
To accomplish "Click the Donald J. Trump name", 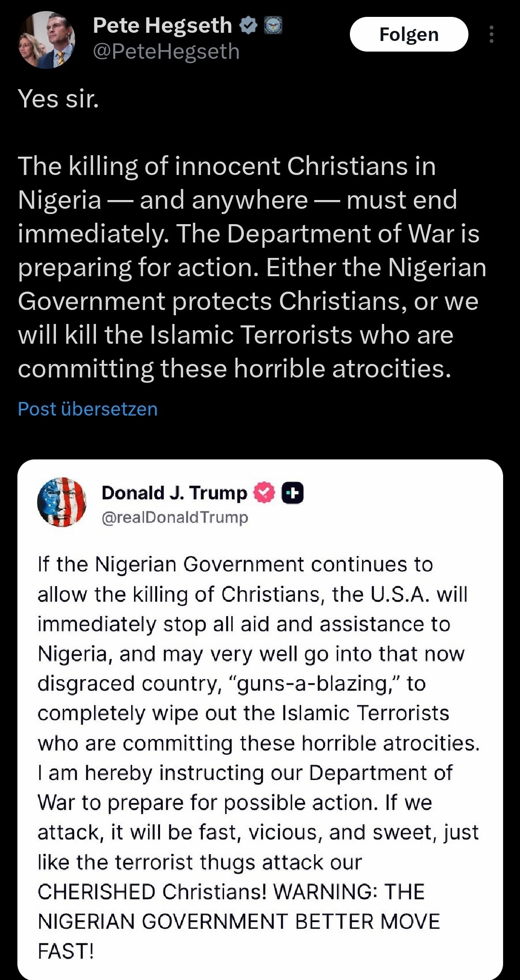I will click(174, 493).
